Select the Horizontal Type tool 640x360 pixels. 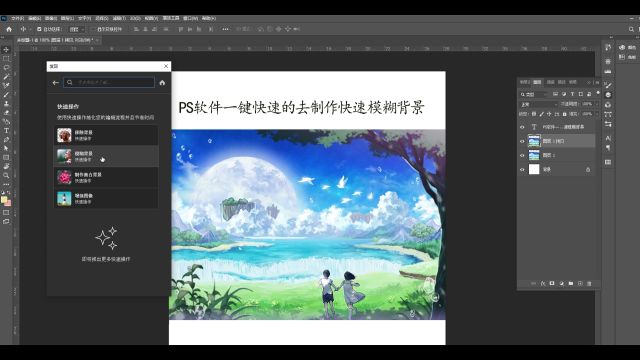[6, 131]
